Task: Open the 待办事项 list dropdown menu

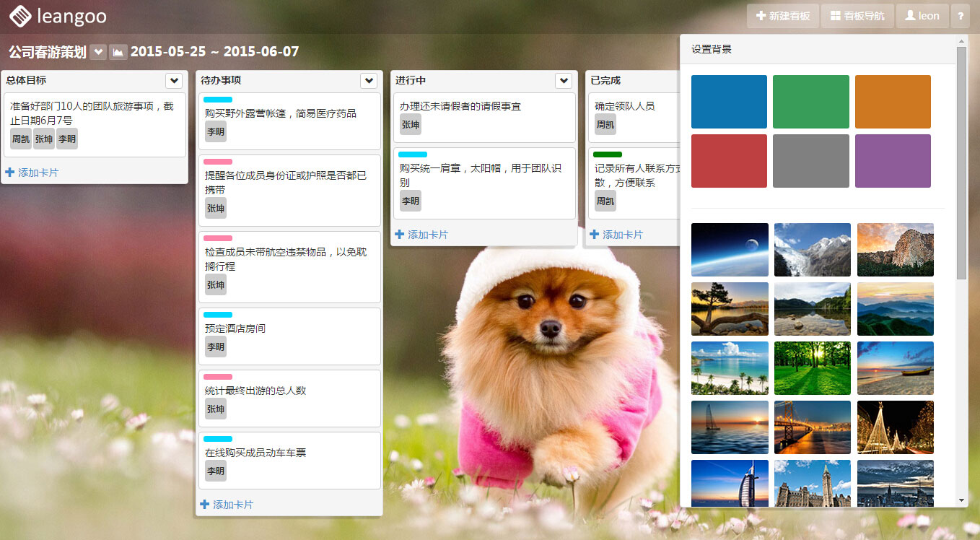Action: tap(369, 81)
